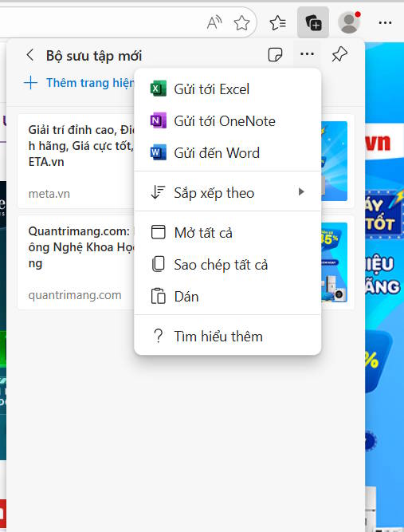Screen dimensions: 404x532
Task: Open collection more options ellipsis
Action: (x=307, y=54)
